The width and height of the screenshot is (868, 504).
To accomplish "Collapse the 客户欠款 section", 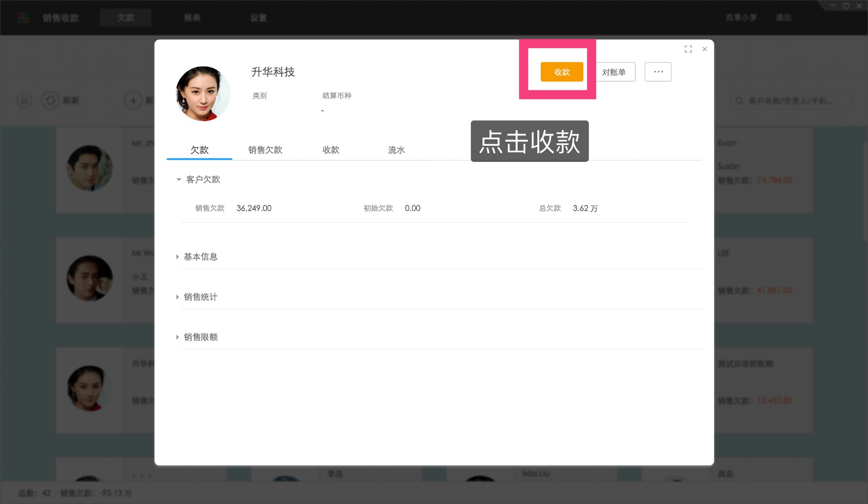I will coord(178,179).
